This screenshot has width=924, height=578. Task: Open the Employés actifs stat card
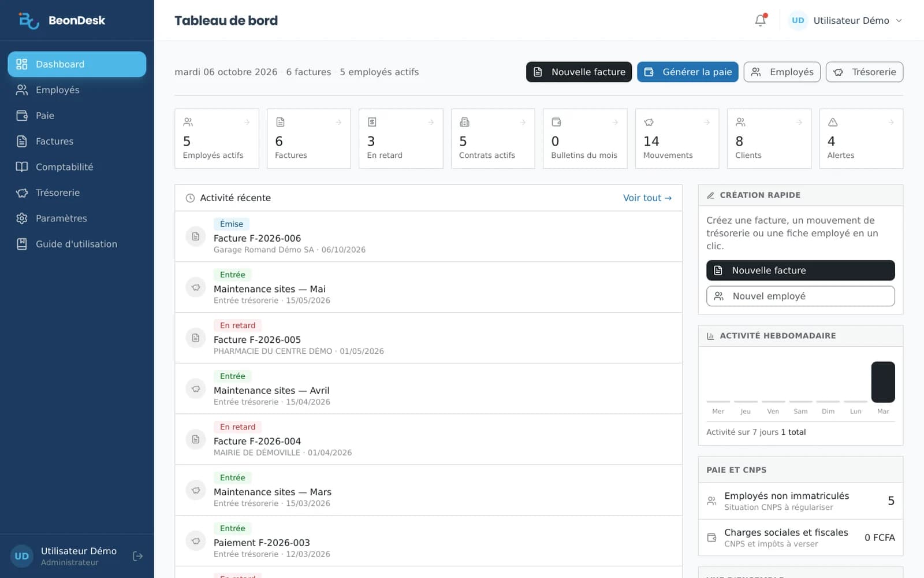click(x=217, y=139)
